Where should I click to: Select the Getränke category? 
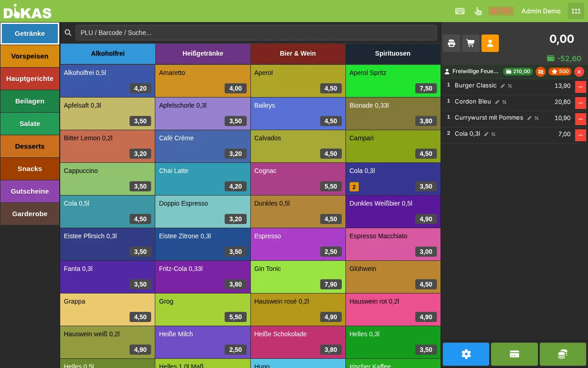30,34
